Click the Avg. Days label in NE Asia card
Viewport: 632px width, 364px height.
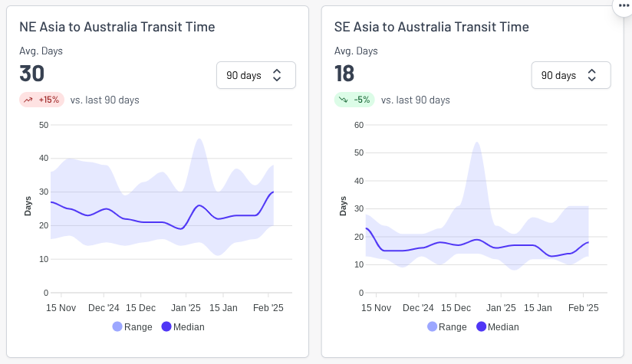click(x=41, y=51)
